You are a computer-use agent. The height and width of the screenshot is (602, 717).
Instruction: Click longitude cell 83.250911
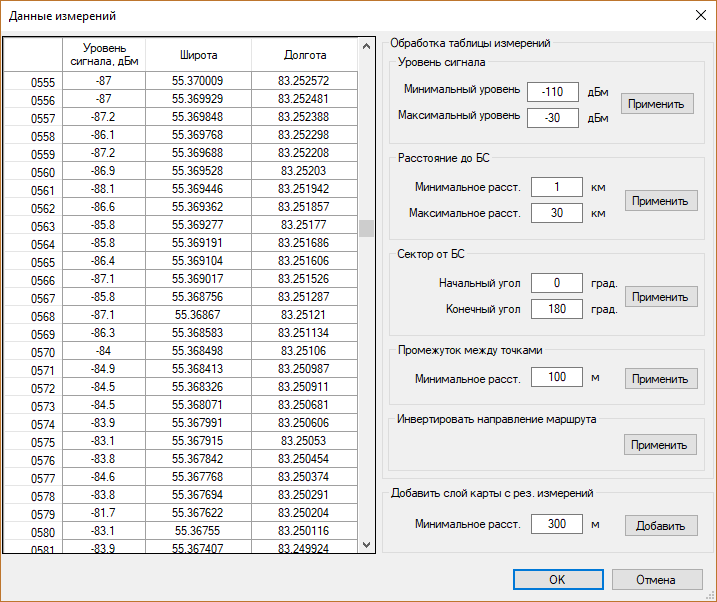click(x=305, y=387)
